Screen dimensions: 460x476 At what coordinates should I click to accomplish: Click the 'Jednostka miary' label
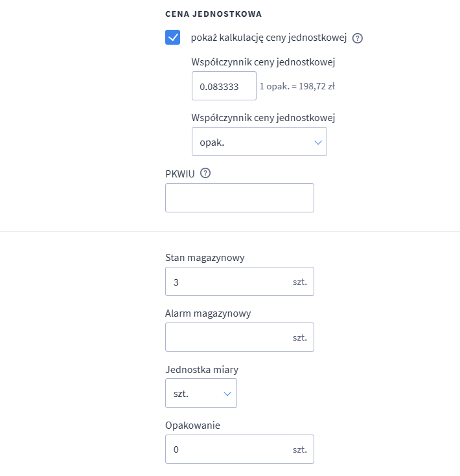(x=201, y=369)
